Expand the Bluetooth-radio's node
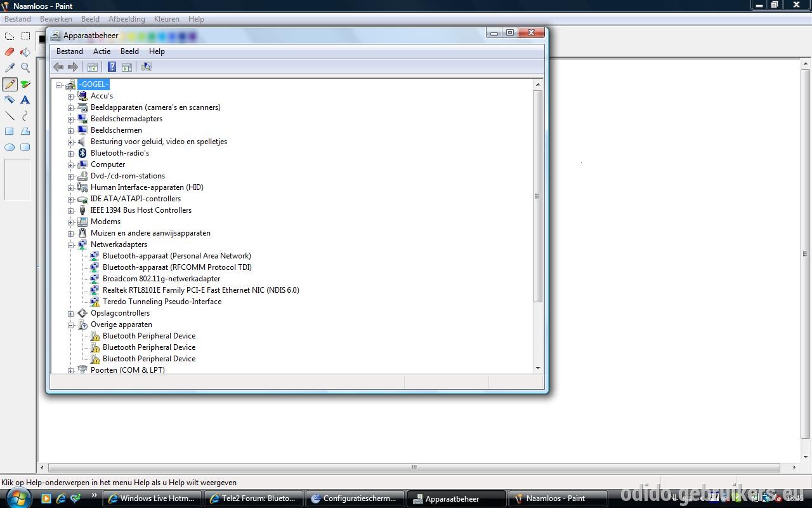This screenshot has height=508, width=812. click(71, 154)
